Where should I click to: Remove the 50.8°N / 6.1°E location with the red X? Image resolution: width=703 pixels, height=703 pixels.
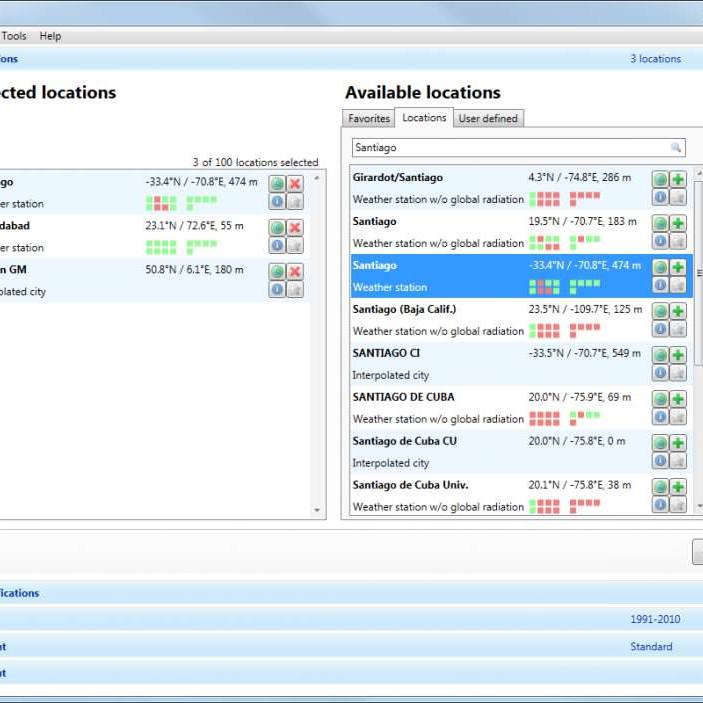click(x=295, y=271)
